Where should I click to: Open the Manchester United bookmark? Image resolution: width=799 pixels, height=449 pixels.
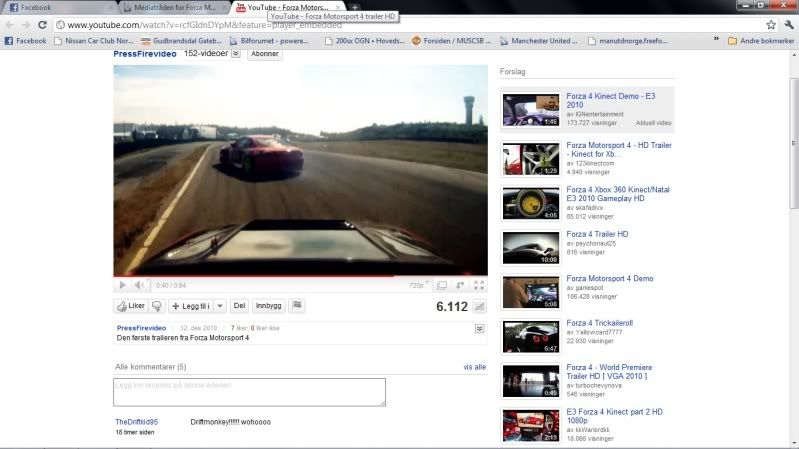point(539,41)
